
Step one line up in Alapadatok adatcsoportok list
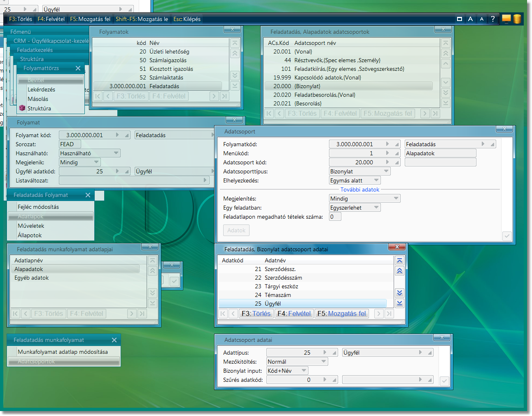446,64
